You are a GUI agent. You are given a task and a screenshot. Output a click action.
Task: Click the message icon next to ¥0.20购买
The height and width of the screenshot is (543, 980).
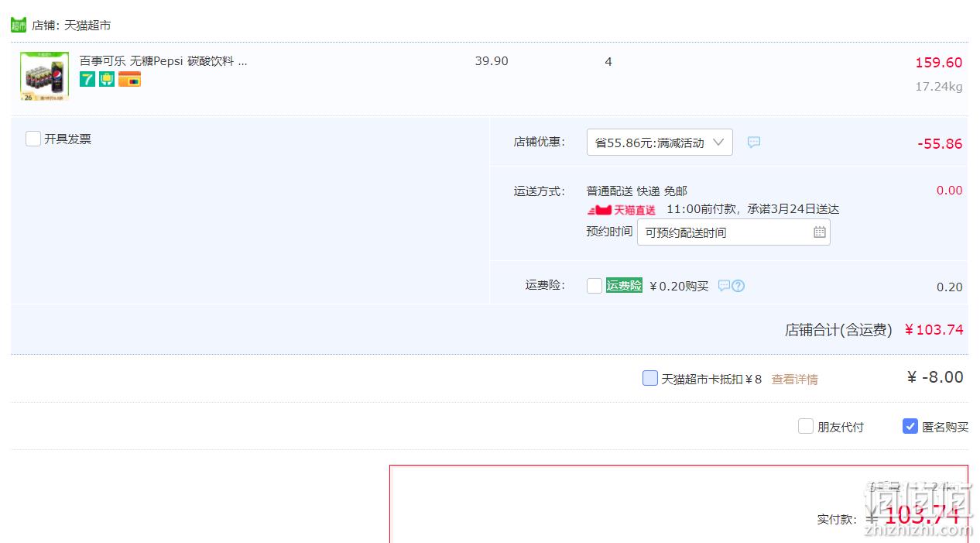point(724,286)
